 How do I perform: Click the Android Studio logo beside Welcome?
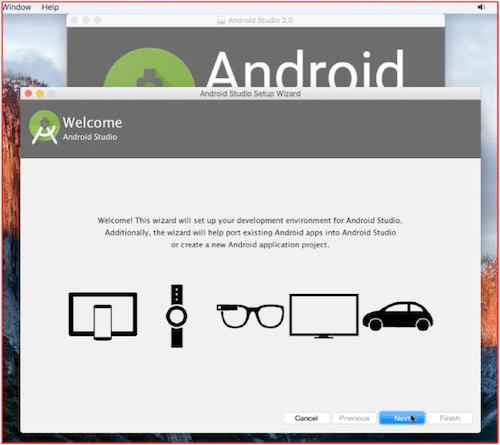(44, 127)
